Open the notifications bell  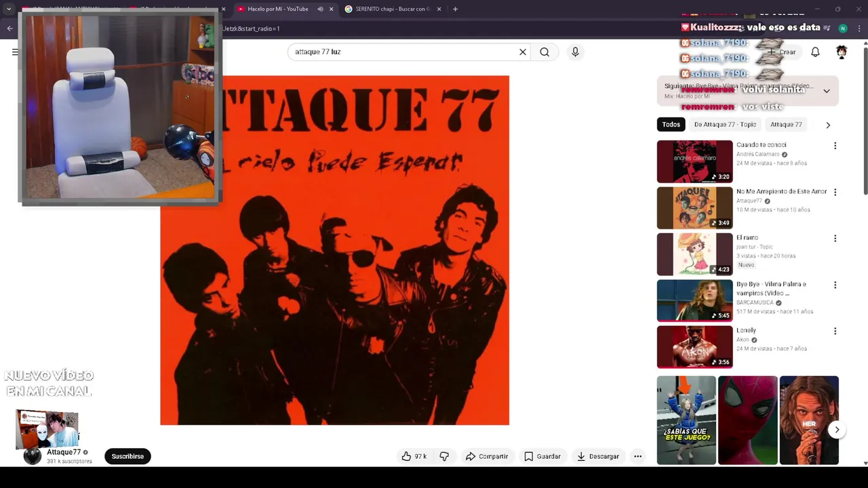815,52
